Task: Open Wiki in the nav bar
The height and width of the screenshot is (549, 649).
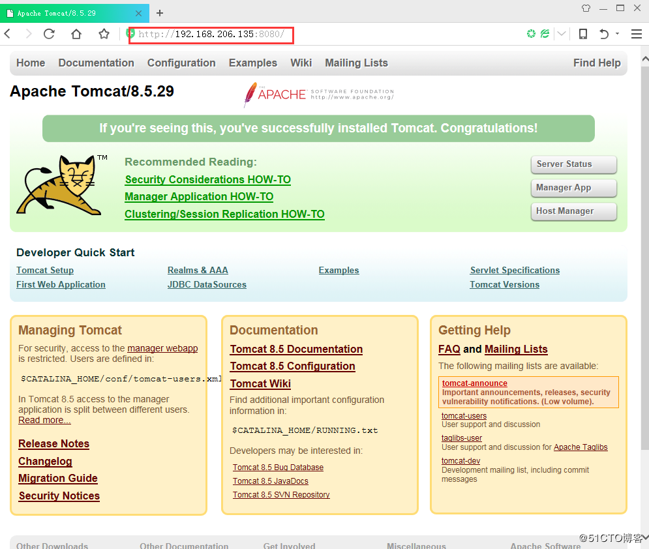Action: pos(301,63)
